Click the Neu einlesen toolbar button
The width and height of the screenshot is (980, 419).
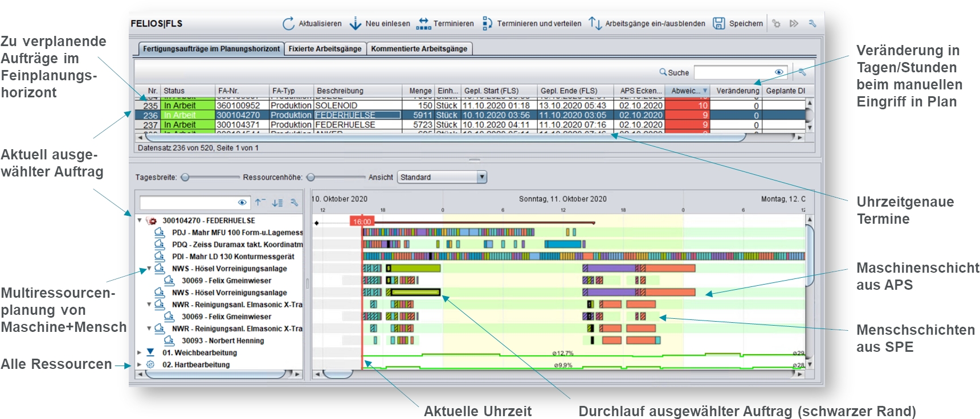pos(379,23)
